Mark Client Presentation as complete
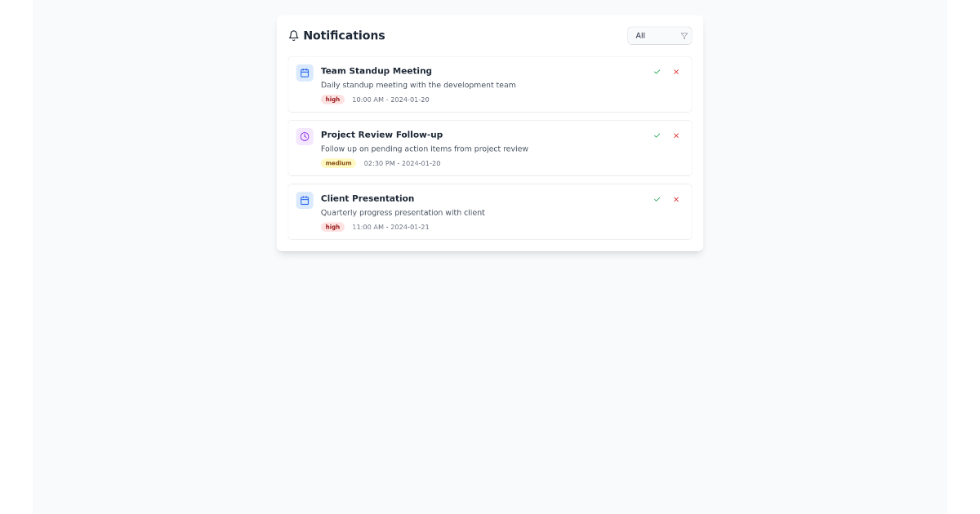This screenshot has width=980, height=514. pyautogui.click(x=657, y=199)
